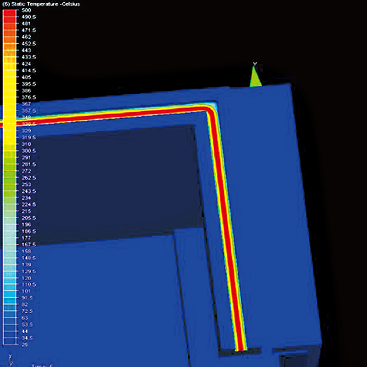
Task: Click the legend value 243.5
Action: tap(29, 191)
